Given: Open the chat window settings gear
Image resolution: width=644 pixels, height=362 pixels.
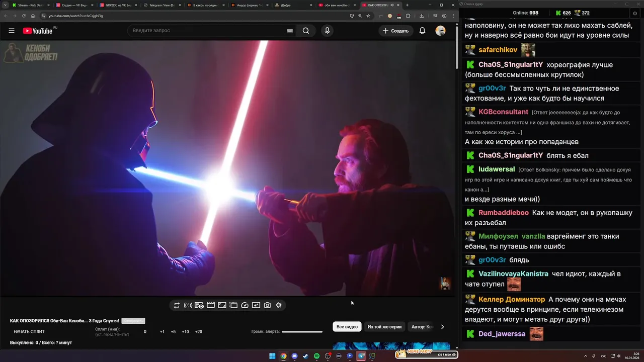Looking at the screenshot, I should tap(634, 13).
